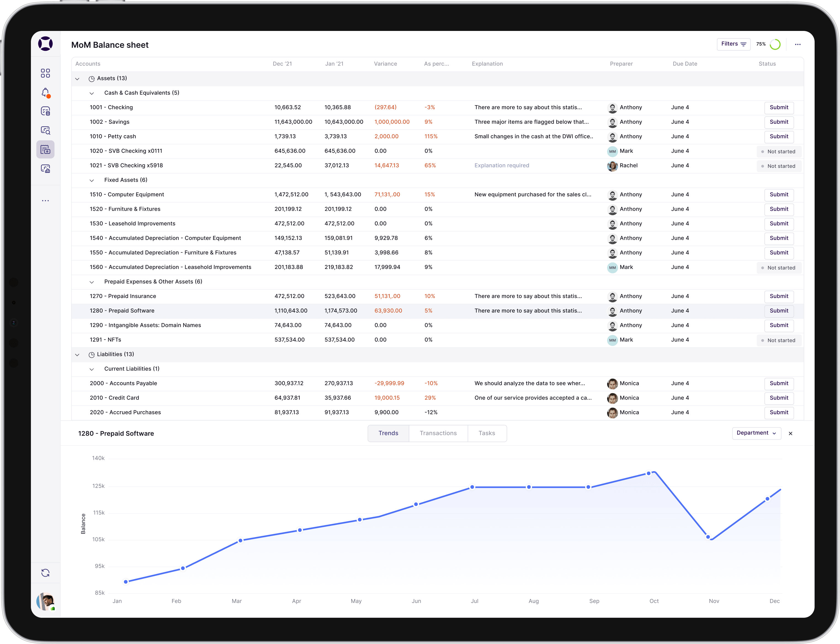
Task: Click the sidebar more (ellipsis) icon
Action: click(x=45, y=200)
